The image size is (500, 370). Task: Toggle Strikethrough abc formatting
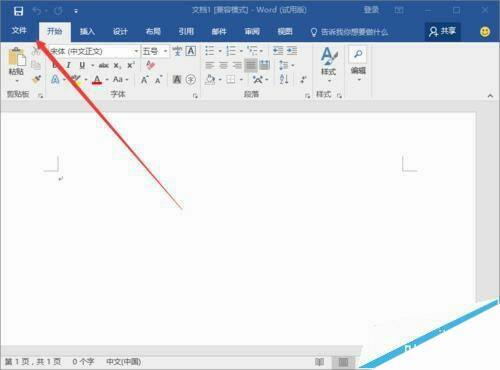pos(104,65)
